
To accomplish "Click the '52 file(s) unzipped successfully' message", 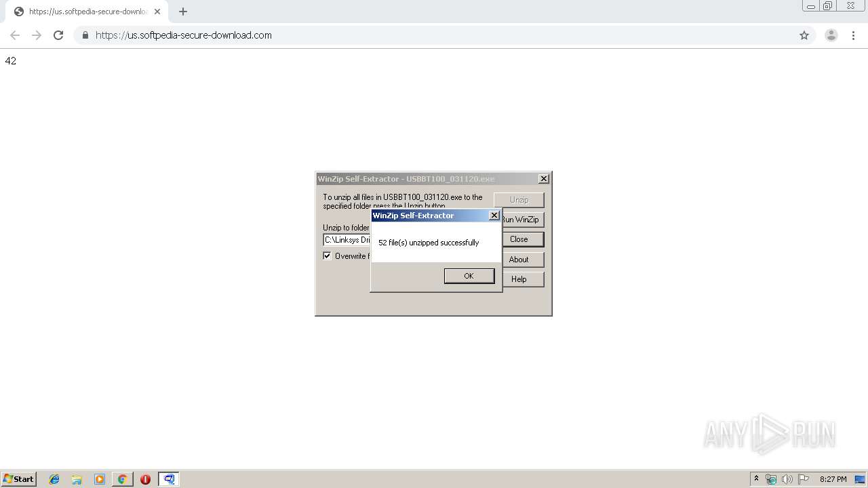I will (x=429, y=243).
